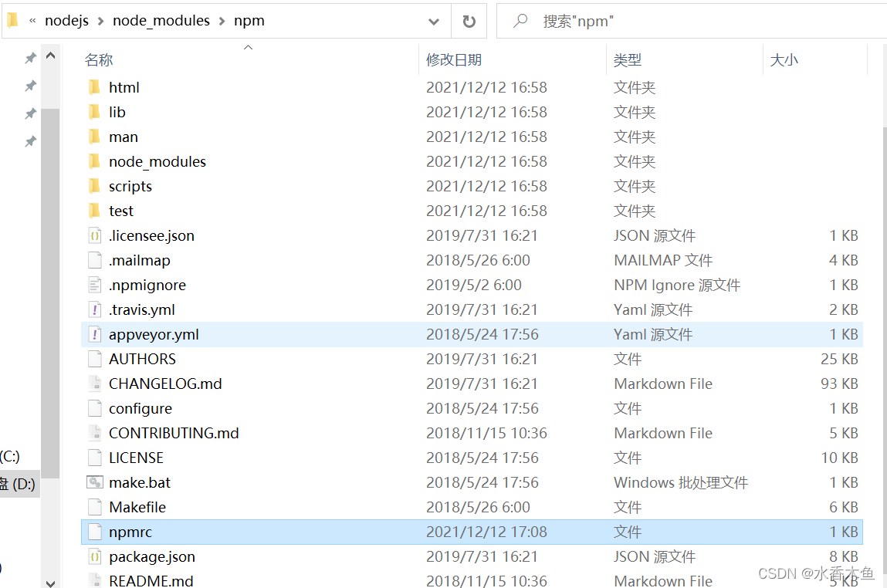The height and width of the screenshot is (588, 887).
Task: Click the .licensee.json file icon
Action: (94, 236)
